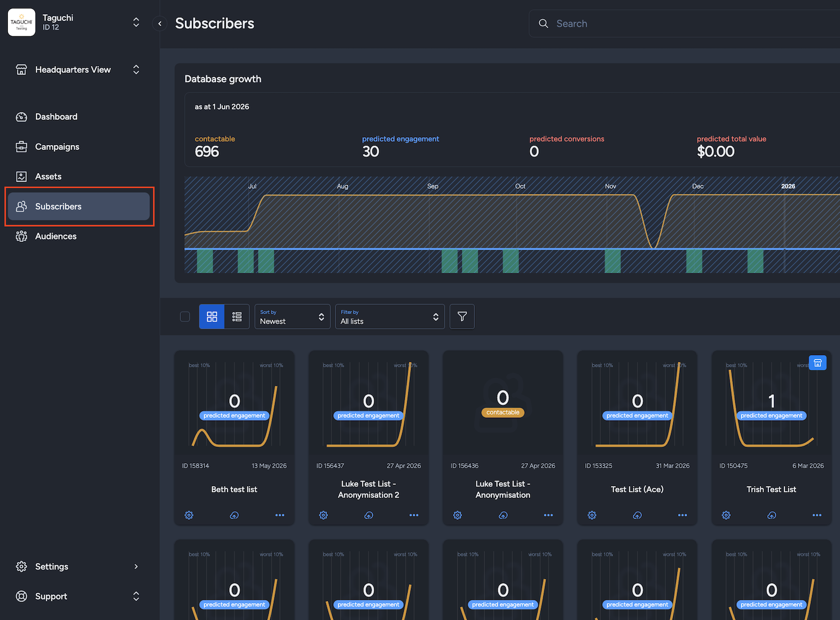Click the Nov marker on growth chart

point(610,187)
